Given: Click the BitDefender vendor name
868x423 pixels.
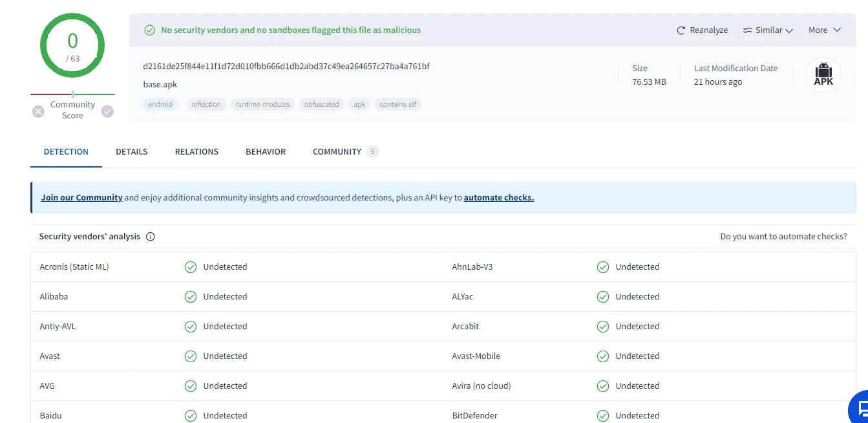Looking at the screenshot, I should [x=475, y=416].
